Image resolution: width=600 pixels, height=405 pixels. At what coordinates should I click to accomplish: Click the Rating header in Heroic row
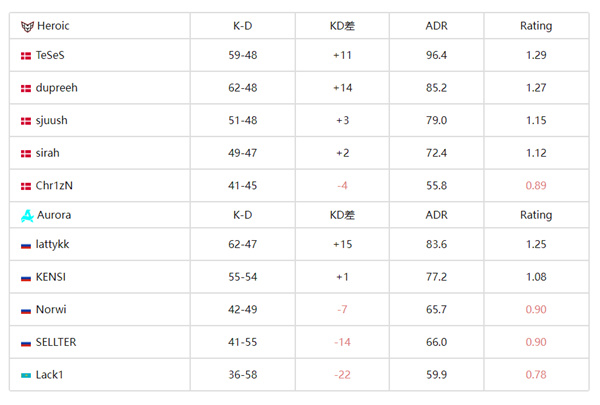(536, 26)
